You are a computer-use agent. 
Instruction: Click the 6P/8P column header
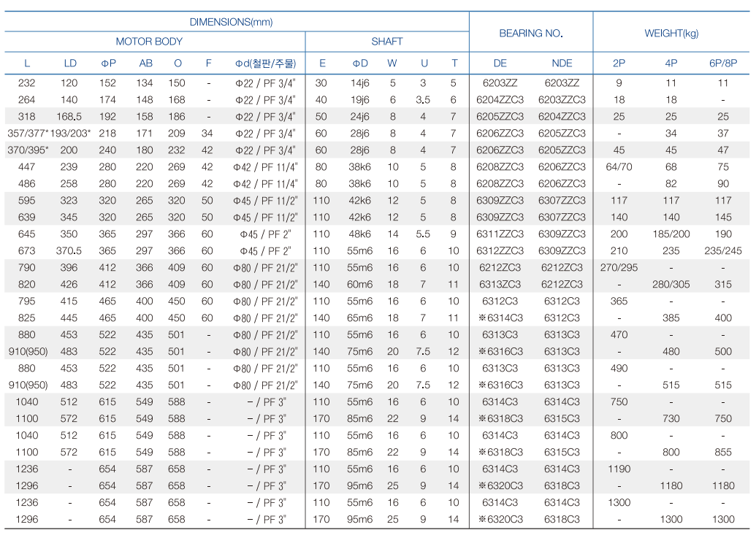pyautogui.click(x=722, y=63)
